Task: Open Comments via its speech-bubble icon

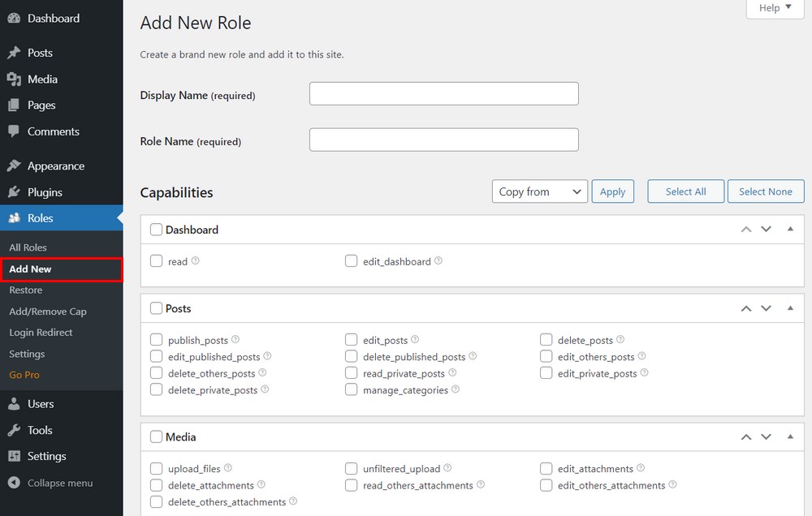Action: [x=14, y=131]
